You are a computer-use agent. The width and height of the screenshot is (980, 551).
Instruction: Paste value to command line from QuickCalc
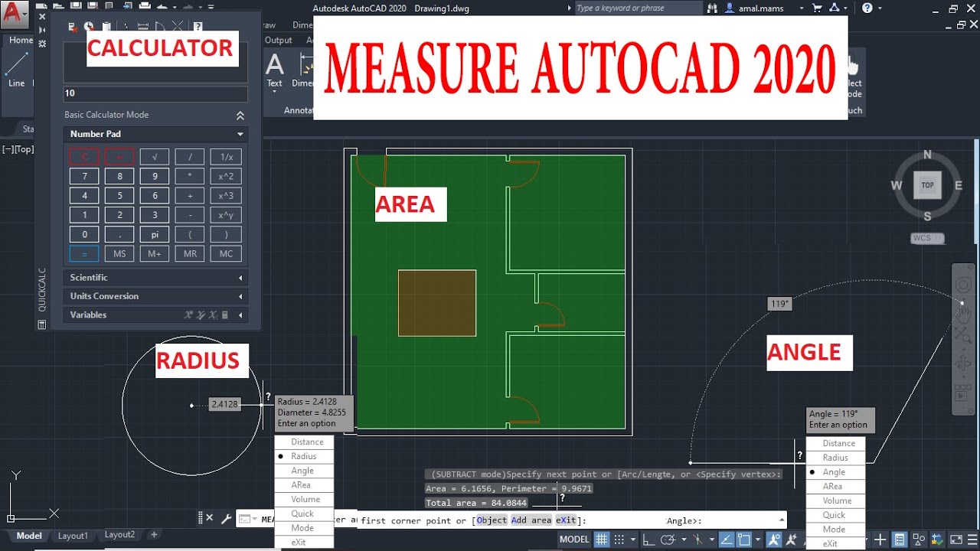point(106,27)
